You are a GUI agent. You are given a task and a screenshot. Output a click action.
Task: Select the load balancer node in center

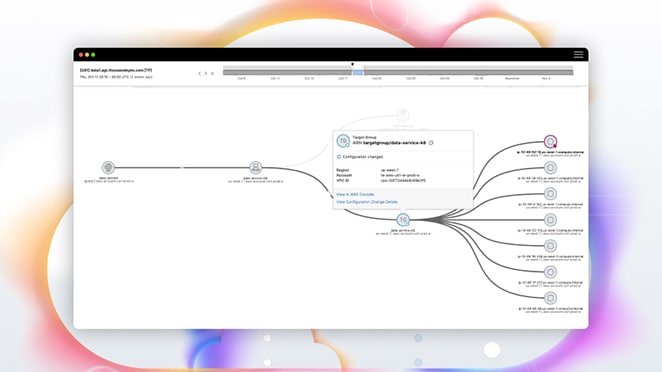click(x=255, y=168)
